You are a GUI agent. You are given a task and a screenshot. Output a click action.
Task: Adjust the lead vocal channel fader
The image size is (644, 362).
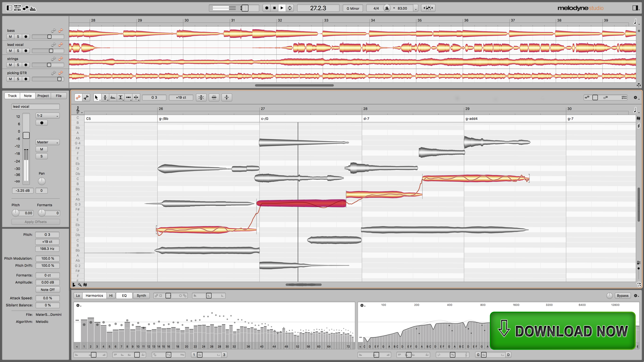(x=26, y=136)
